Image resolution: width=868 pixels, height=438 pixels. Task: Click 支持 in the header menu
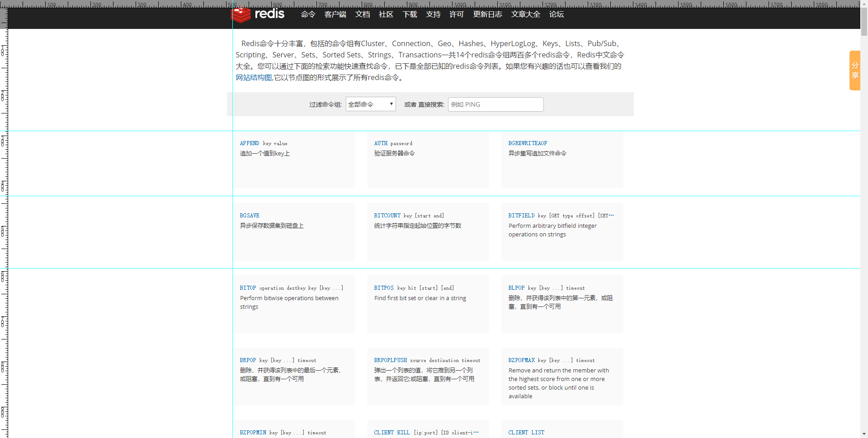click(x=433, y=14)
